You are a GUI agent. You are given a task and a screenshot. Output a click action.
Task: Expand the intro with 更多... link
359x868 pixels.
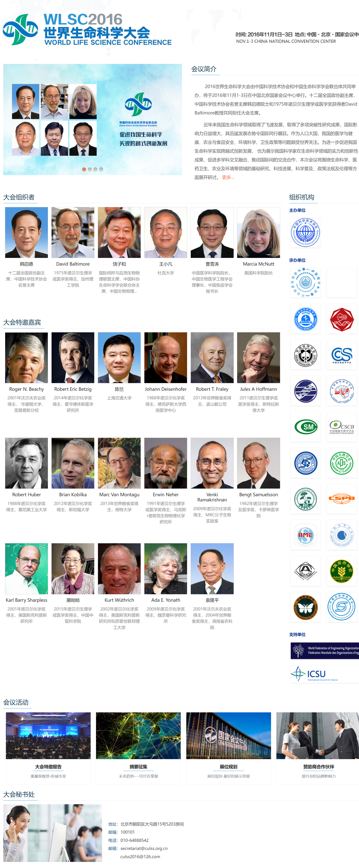point(228,177)
